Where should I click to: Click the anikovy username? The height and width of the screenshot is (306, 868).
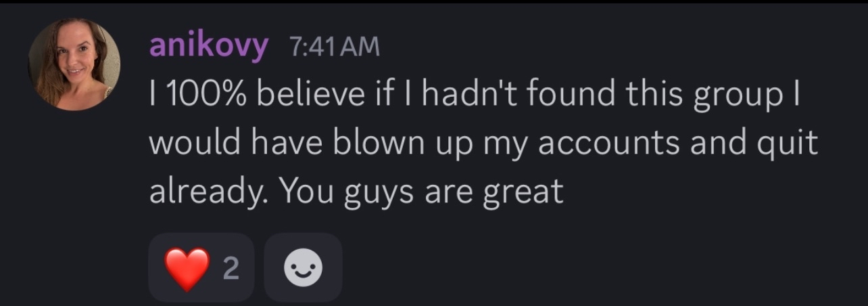208,46
